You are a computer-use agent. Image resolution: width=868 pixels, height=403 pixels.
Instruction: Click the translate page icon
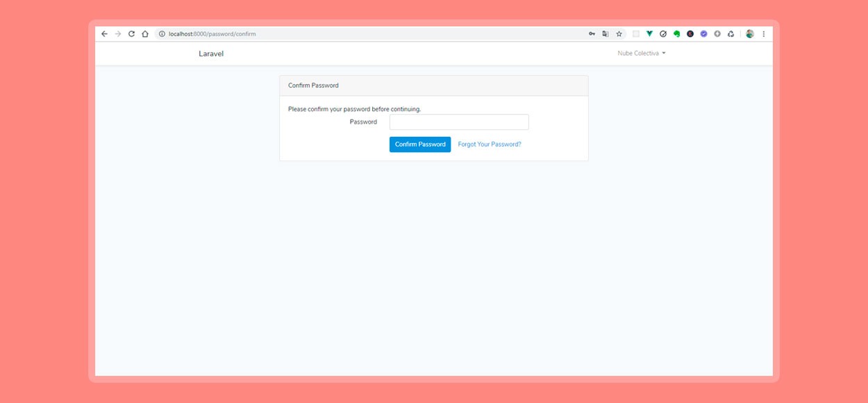(x=606, y=34)
